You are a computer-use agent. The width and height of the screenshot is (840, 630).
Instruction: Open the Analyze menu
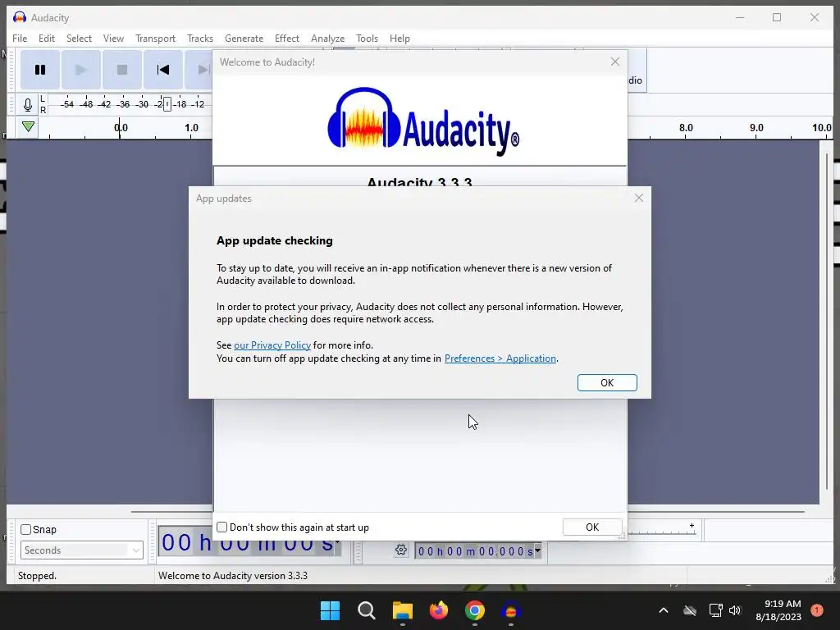click(x=328, y=39)
